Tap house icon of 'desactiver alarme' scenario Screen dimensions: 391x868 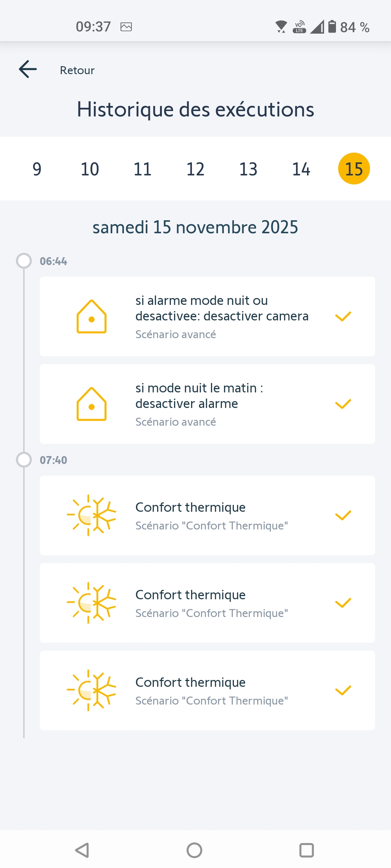92,404
